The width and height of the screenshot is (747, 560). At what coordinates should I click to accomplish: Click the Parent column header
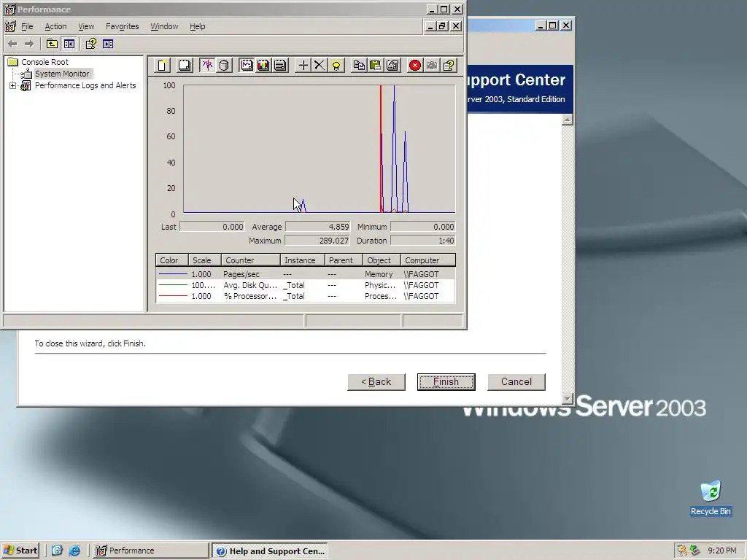[344, 260]
